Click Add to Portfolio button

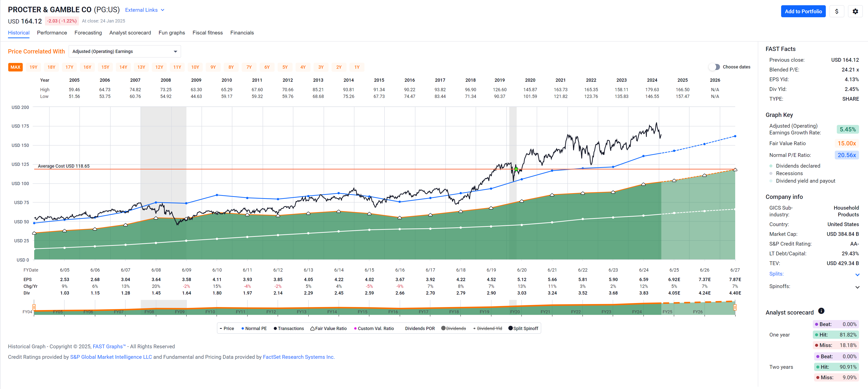coord(803,11)
